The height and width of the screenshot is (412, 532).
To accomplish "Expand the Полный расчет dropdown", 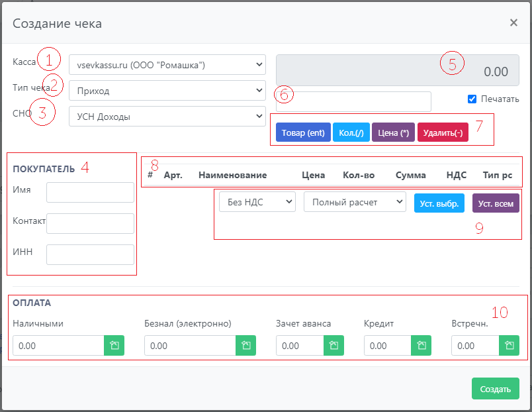I will [x=355, y=203].
